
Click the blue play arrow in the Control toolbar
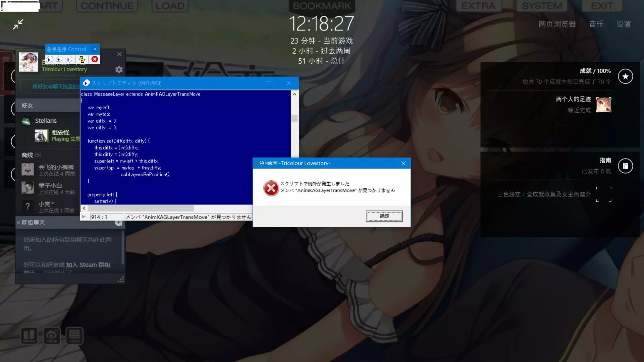tap(49, 59)
